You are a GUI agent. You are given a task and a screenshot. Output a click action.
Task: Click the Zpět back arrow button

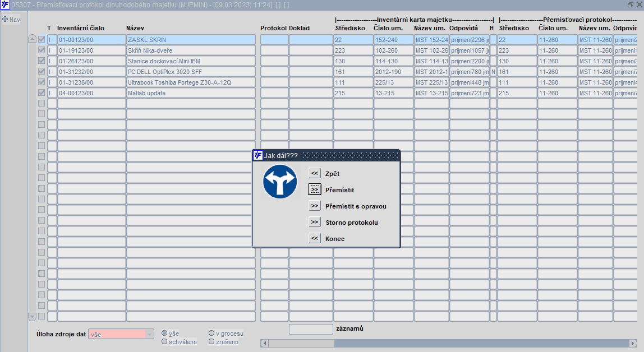[x=315, y=173]
